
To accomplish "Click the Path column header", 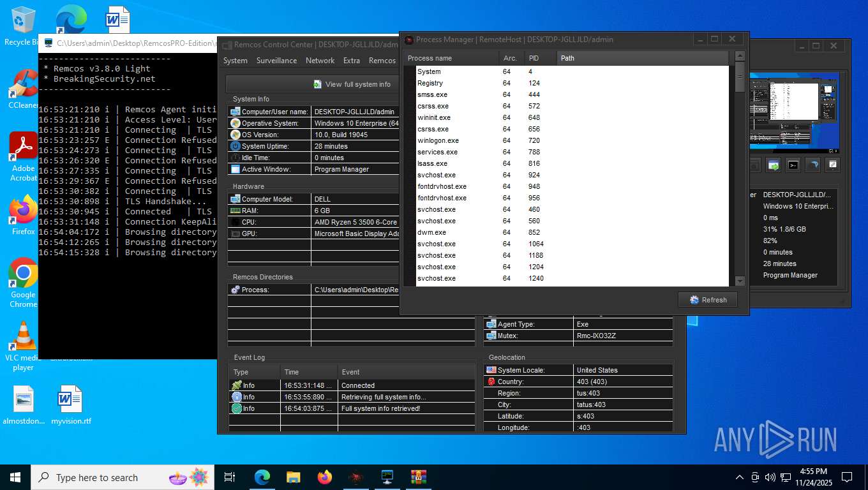I will tap(643, 58).
